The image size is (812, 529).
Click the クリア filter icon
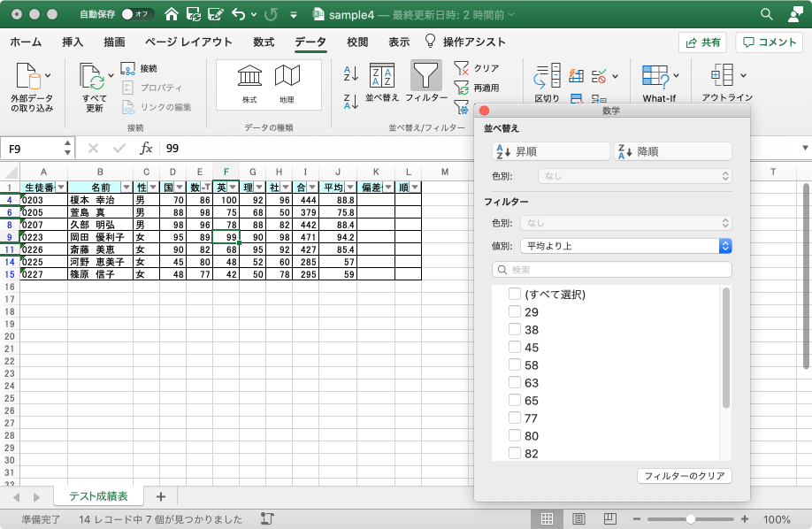461,68
